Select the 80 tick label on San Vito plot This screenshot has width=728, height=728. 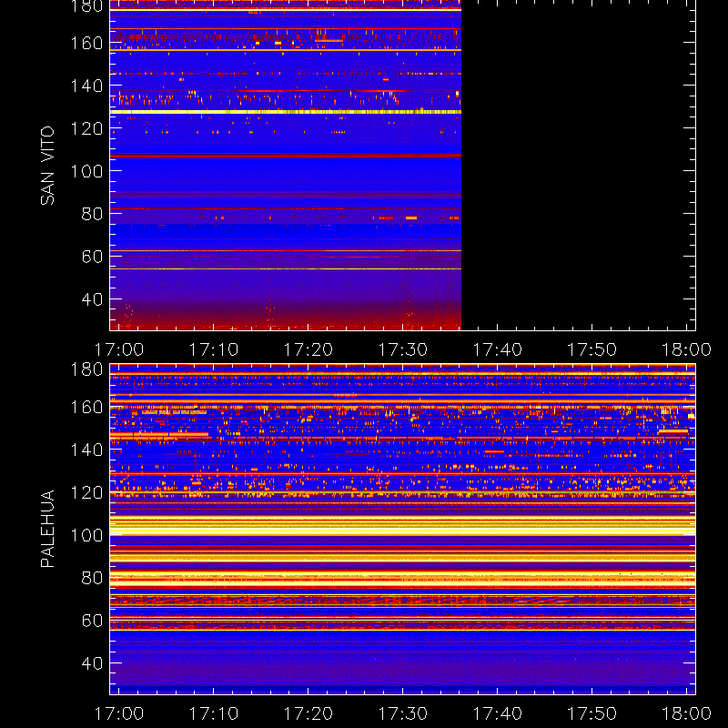tap(92, 214)
